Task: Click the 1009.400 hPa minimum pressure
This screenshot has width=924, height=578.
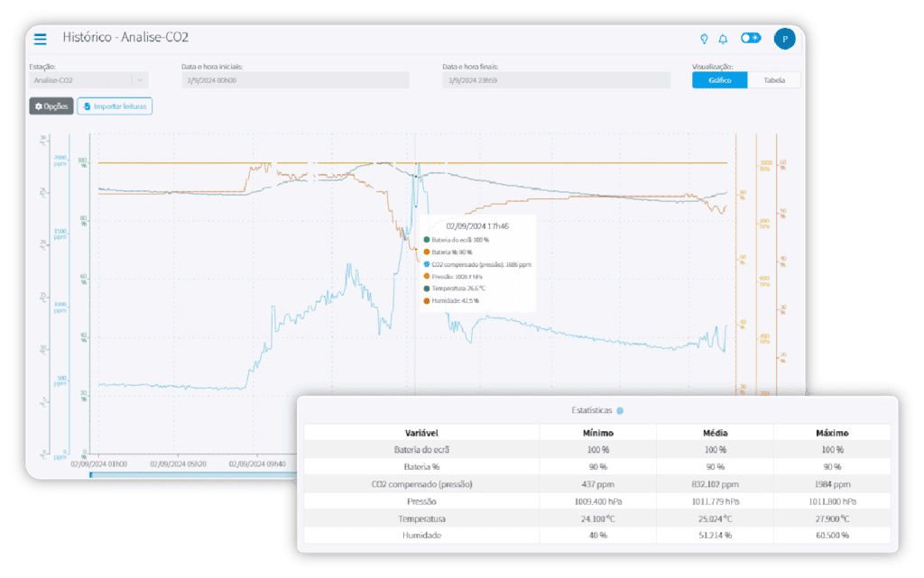Action: [x=597, y=501]
